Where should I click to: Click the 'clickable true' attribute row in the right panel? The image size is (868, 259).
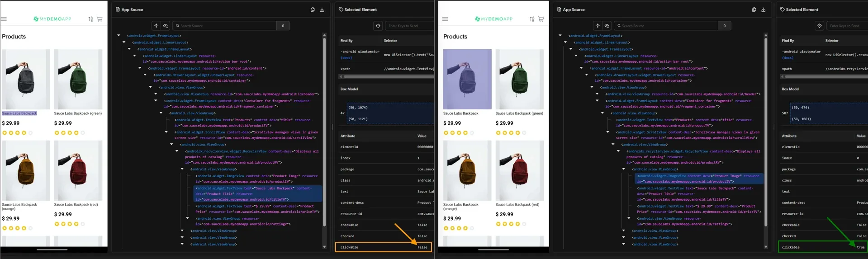coord(823,247)
